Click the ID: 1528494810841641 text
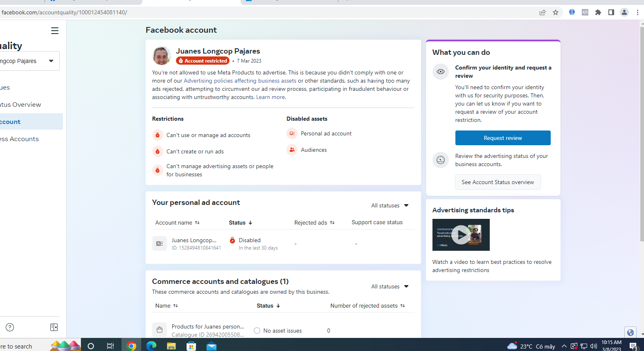644x351 pixels. 196,248
